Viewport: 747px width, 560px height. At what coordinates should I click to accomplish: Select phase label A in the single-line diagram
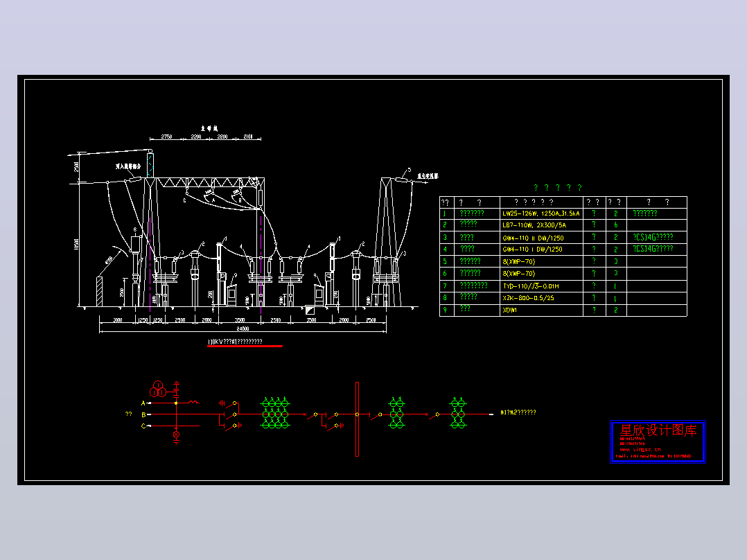pos(143,403)
